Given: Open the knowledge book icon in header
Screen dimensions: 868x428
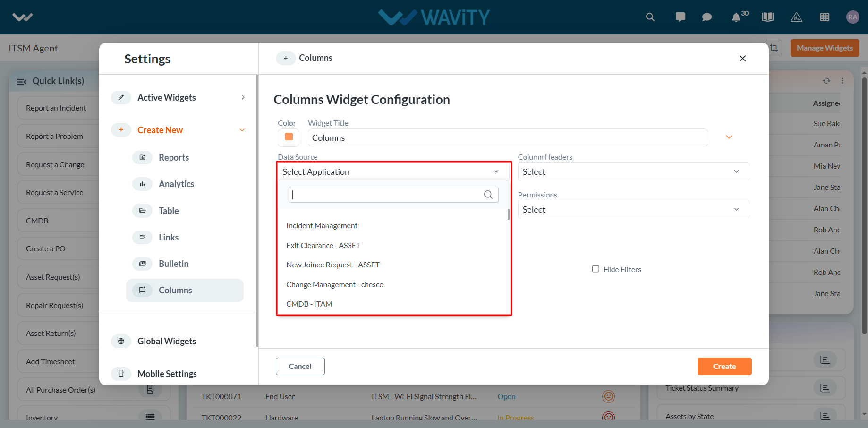Looking at the screenshot, I should tap(768, 17).
